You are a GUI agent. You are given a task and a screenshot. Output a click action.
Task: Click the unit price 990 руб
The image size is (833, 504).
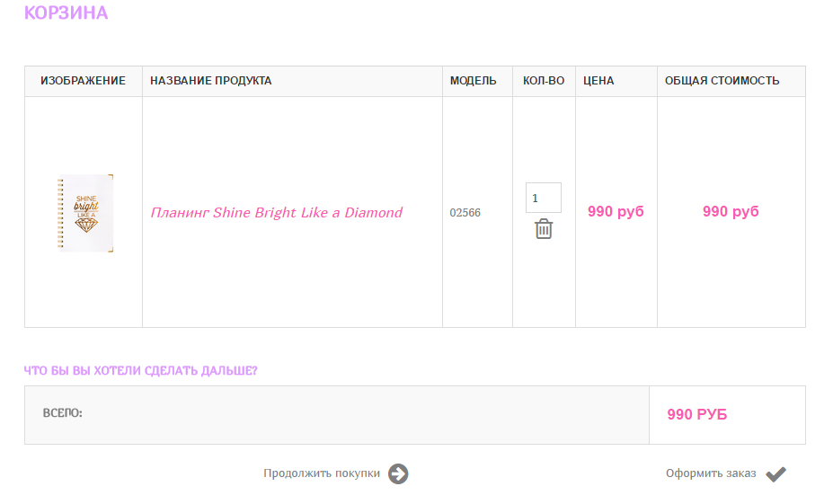tap(616, 211)
